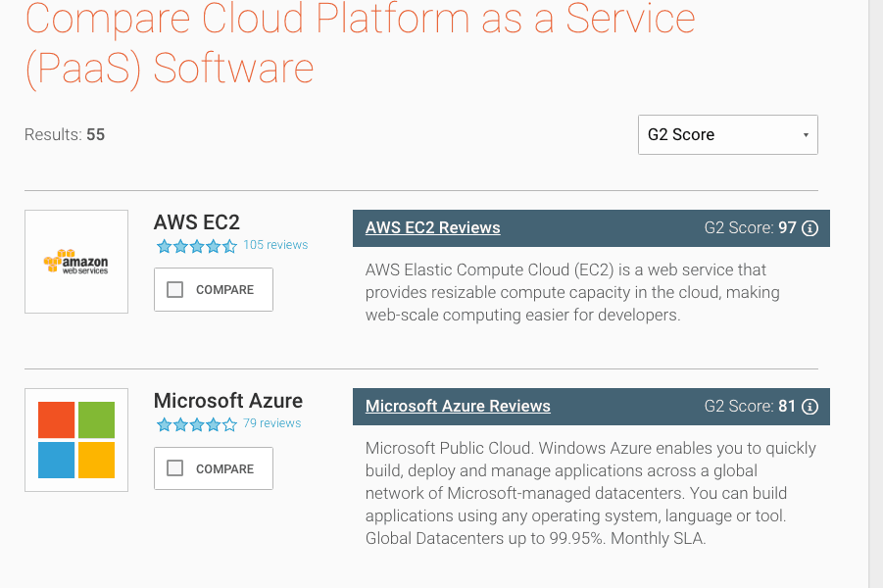The image size is (883, 588).
Task: Click the AWS EC2 COMPARE button label
Action: tap(224, 289)
